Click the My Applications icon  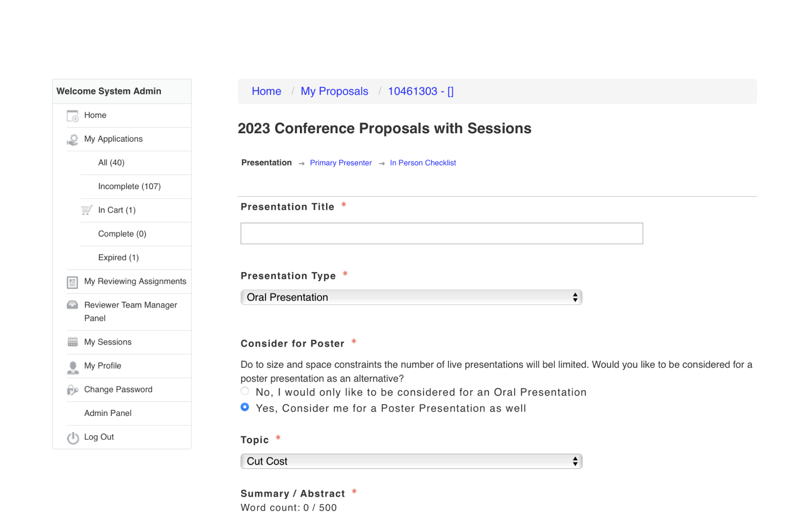(73, 139)
